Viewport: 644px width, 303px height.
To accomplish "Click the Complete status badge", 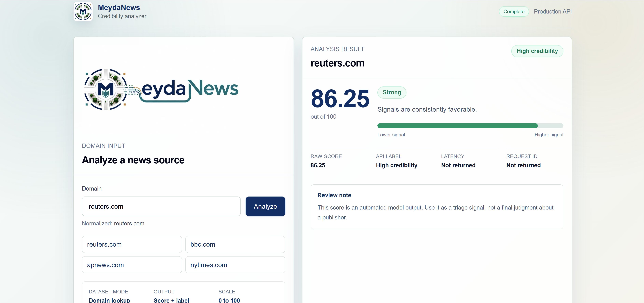I will (514, 11).
